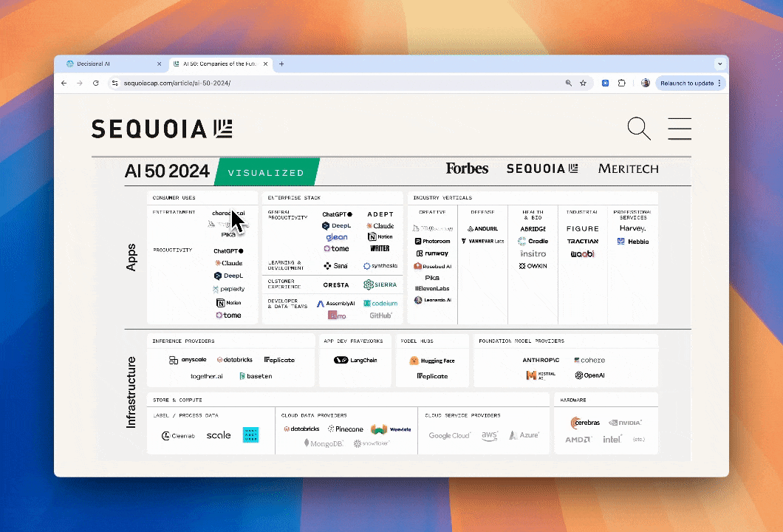The width and height of the screenshot is (783, 532).
Task: Close the Decisional AI tab
Action: pyautogui.click(x=159, y=64)
